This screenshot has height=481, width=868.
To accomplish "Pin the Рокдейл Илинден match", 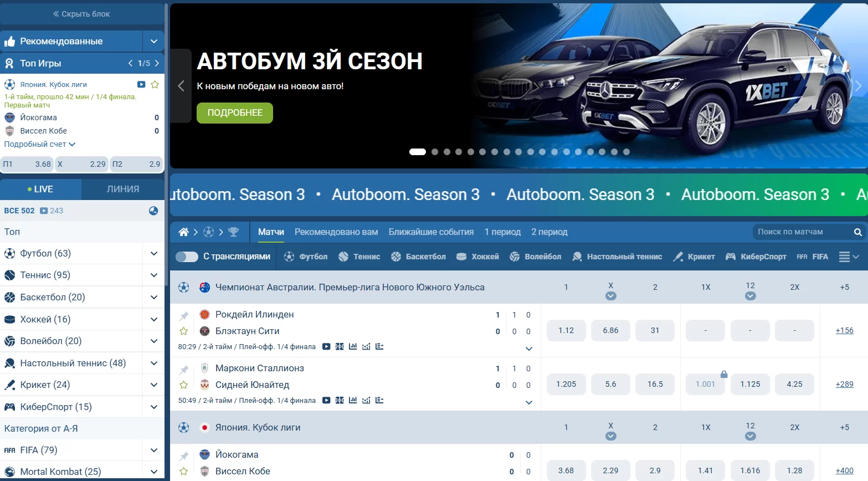I will (184, 315).
